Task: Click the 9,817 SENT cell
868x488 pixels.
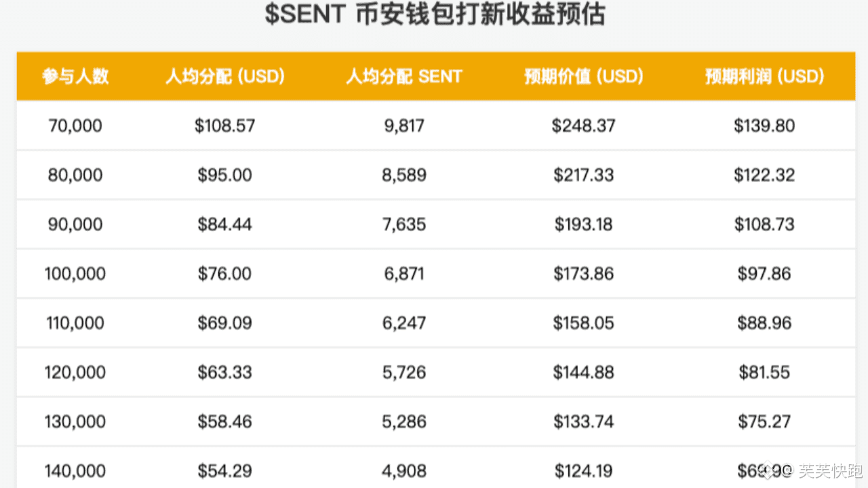Action: (x=404, y=125)
